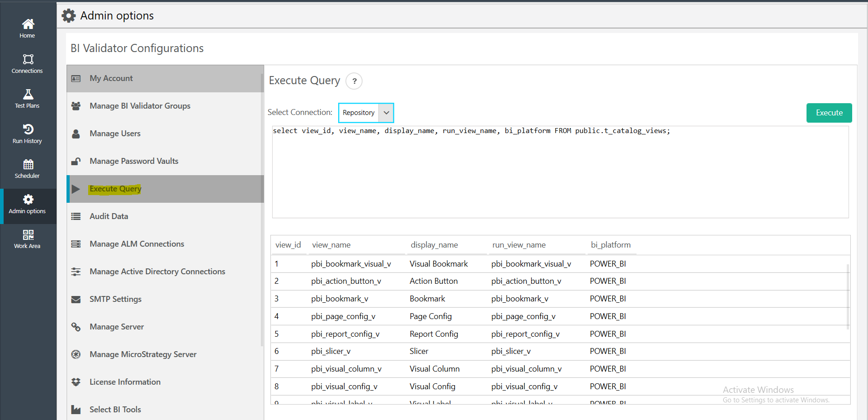868x420 pixels.
Task: Select the 'Visual Bookmark' display name cell
Action: coord(439,264)
